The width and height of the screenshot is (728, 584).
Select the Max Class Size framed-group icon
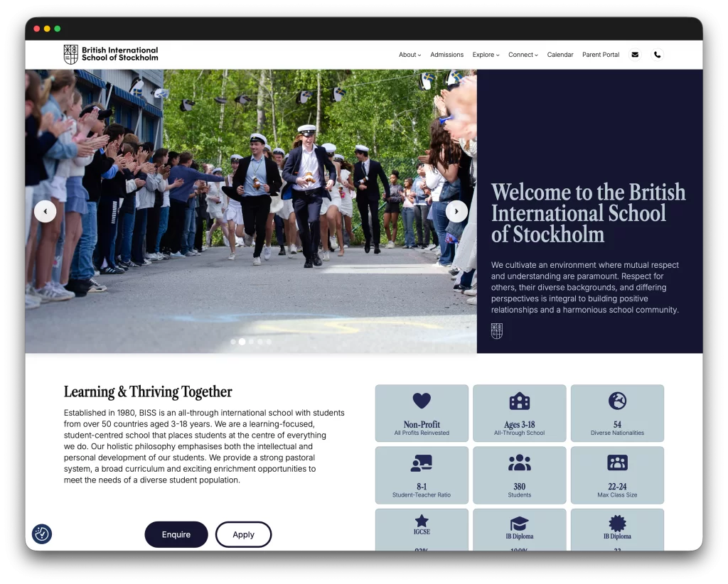coord(617,464)
